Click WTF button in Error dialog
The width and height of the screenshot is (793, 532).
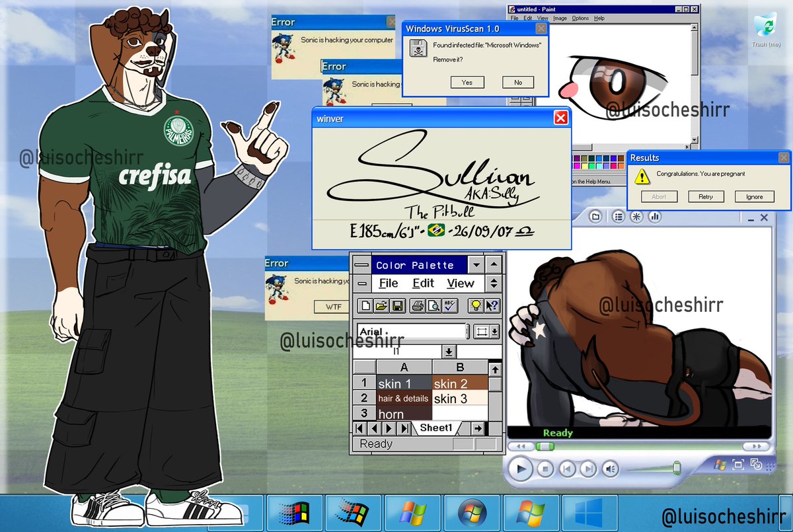coord(333,307)
